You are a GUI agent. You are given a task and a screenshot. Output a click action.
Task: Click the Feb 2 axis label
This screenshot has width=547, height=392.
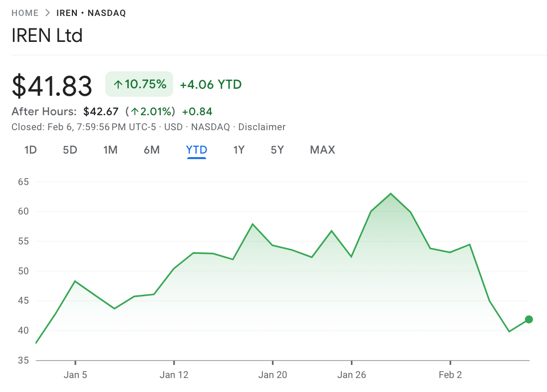tap(450, 375)
